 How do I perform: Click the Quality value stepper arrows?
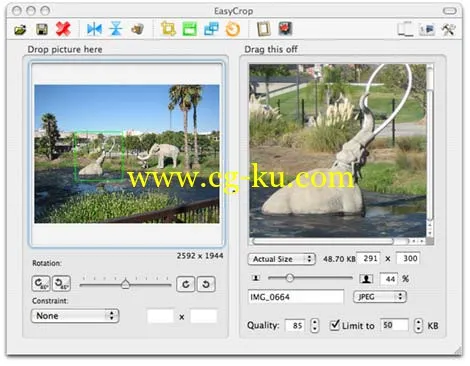314,325
